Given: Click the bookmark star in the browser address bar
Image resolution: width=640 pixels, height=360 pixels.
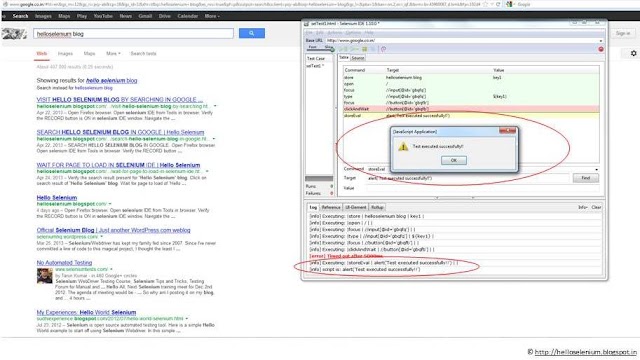Looking at the screenshot, I should tap(485, 4).
